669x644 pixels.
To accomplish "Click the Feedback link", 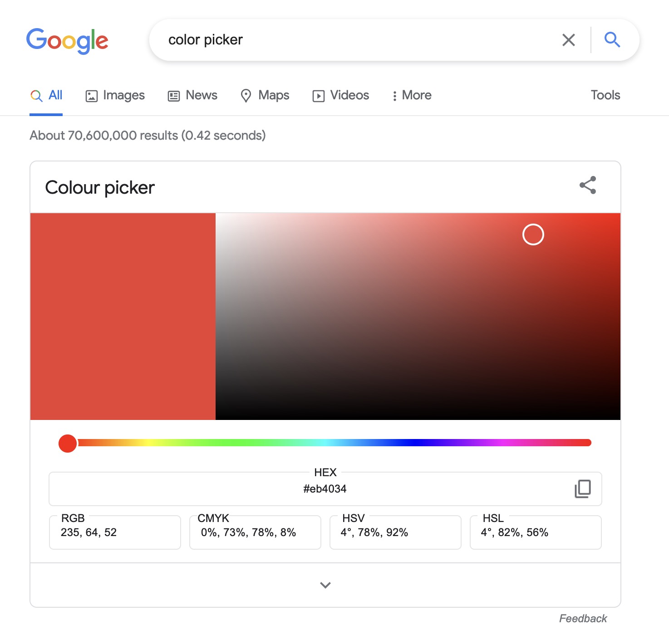I will click(x=583, y=618).
